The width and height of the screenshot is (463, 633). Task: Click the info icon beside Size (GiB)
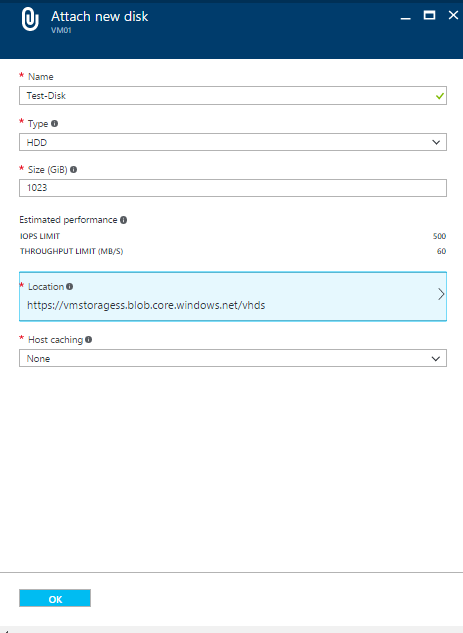tap(73, 170)
